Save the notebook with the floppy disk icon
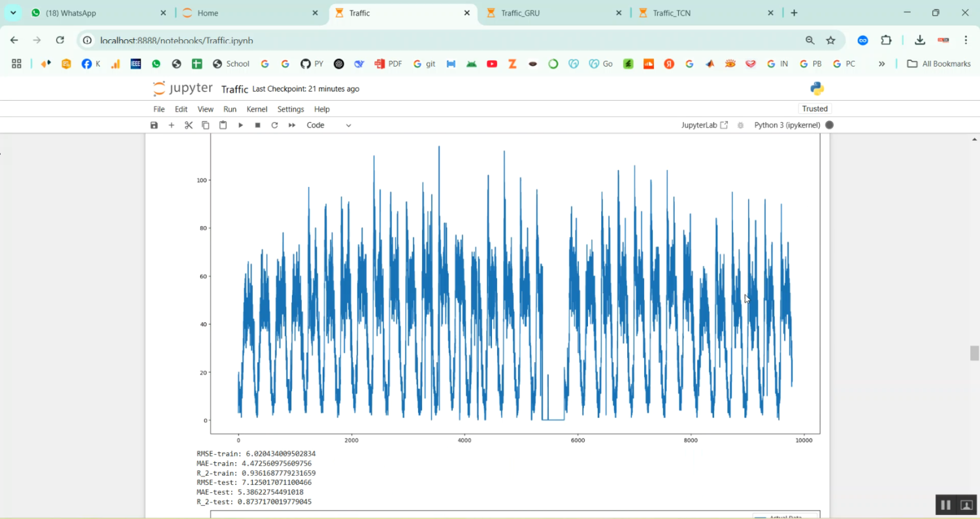This screenshot has height=519, width=980. coord(154,125)
